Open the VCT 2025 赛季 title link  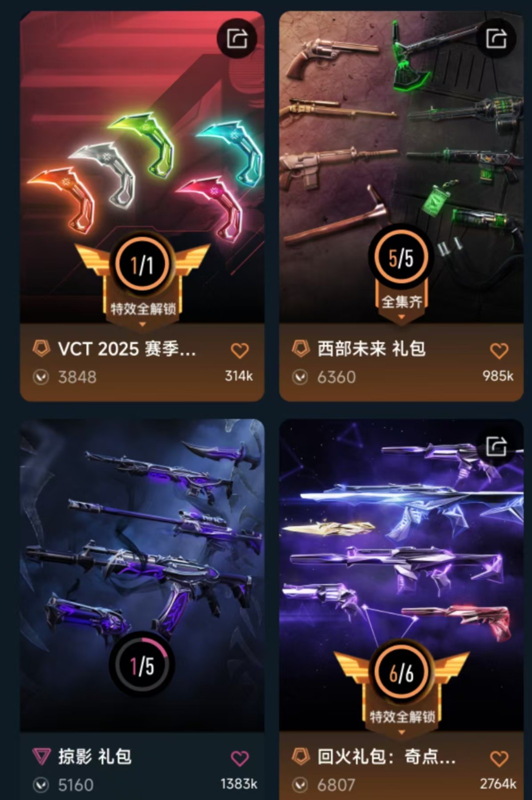127,349
